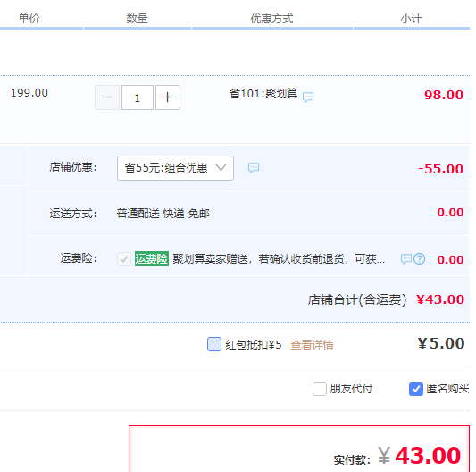Open the comment icon next to 店铺优惠 dropdown

pyautogui.click(x=254, y=167)
